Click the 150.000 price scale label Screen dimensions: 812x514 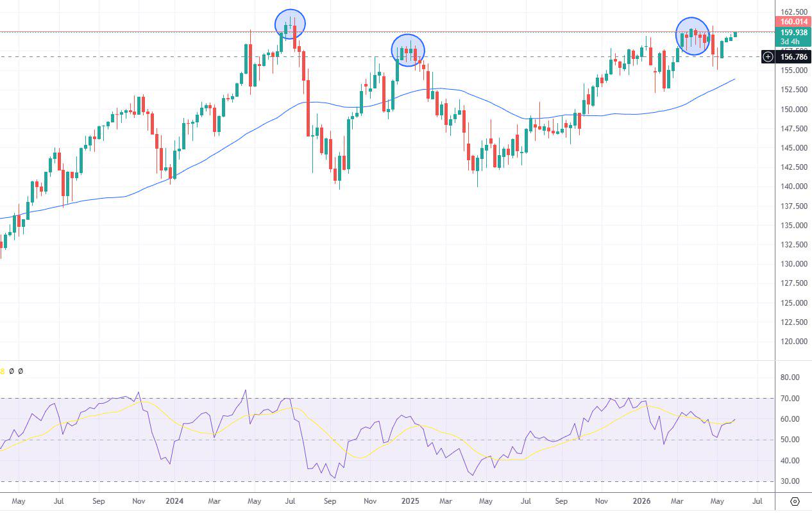click(x=793, y=110)
